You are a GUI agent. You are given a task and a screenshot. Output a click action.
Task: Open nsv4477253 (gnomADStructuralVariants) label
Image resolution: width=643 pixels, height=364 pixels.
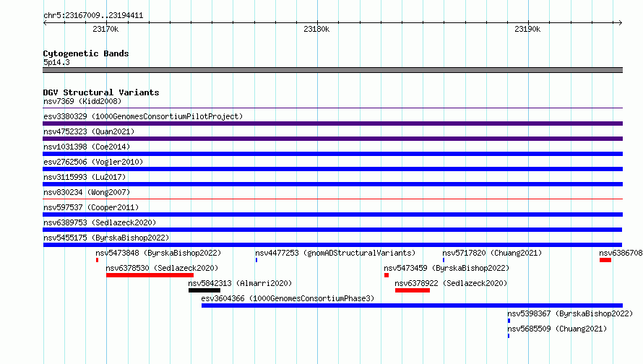click(x=335, y=253)
